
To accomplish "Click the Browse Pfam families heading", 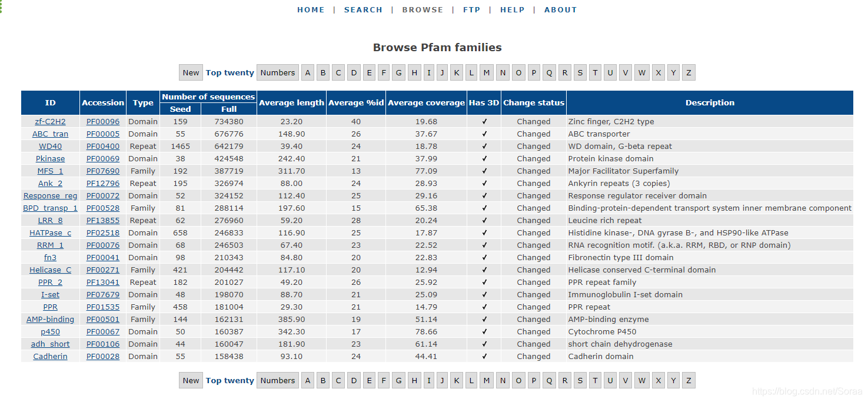I will tap(437, 47).
